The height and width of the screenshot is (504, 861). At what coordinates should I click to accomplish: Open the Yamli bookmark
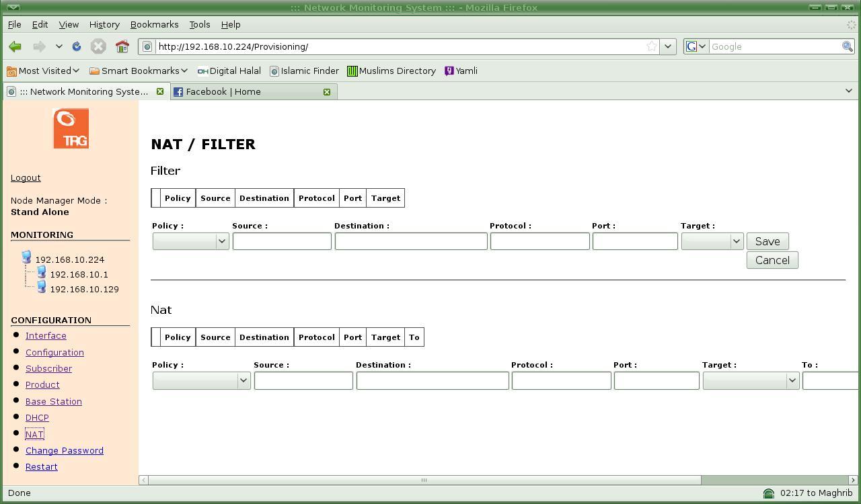[461, 71]
